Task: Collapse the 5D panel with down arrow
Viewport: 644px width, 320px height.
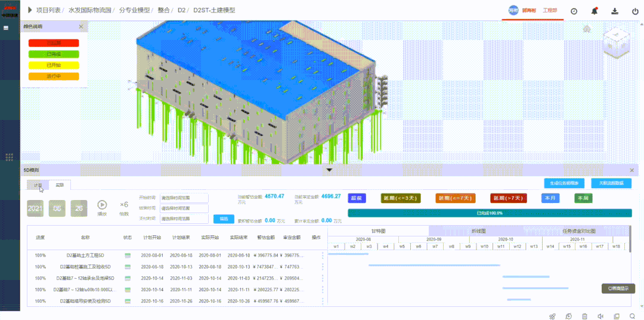Action: (x=329, y=170)
